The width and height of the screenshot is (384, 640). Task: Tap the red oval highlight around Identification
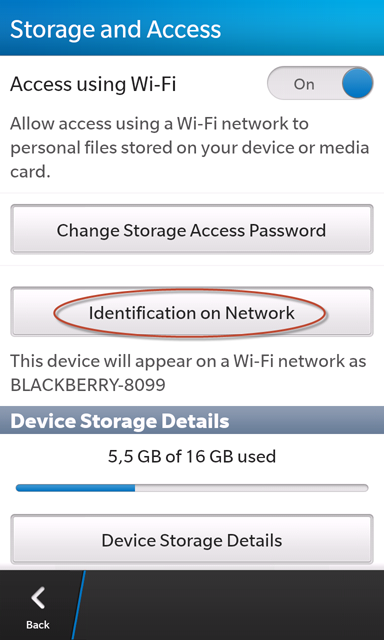point(190,313)
